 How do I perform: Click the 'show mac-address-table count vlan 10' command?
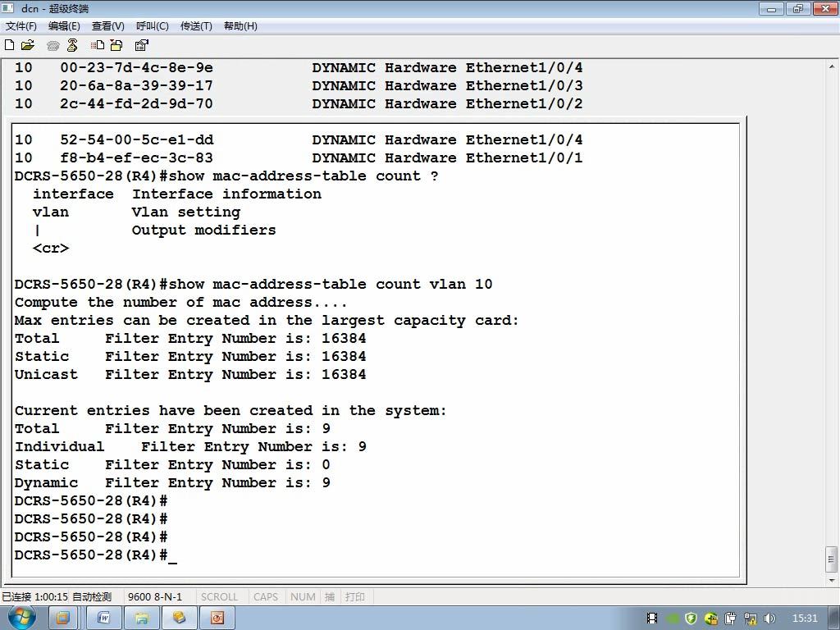331,285
